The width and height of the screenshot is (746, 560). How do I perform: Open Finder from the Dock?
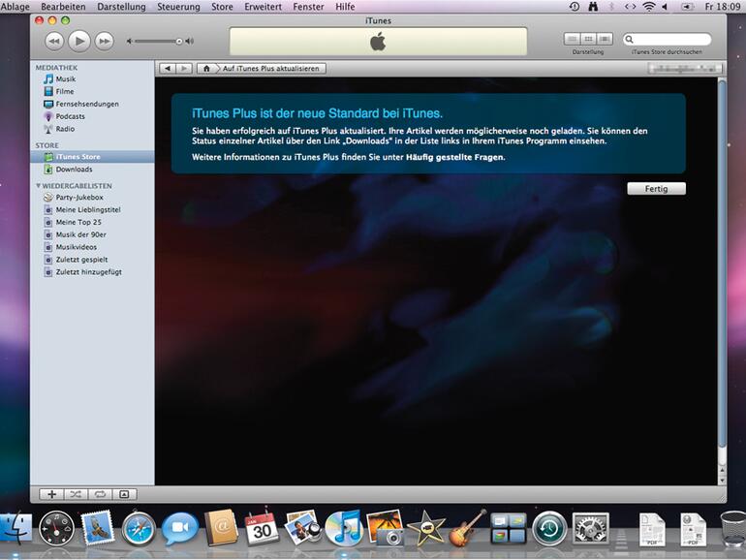(x=15, y=527)
